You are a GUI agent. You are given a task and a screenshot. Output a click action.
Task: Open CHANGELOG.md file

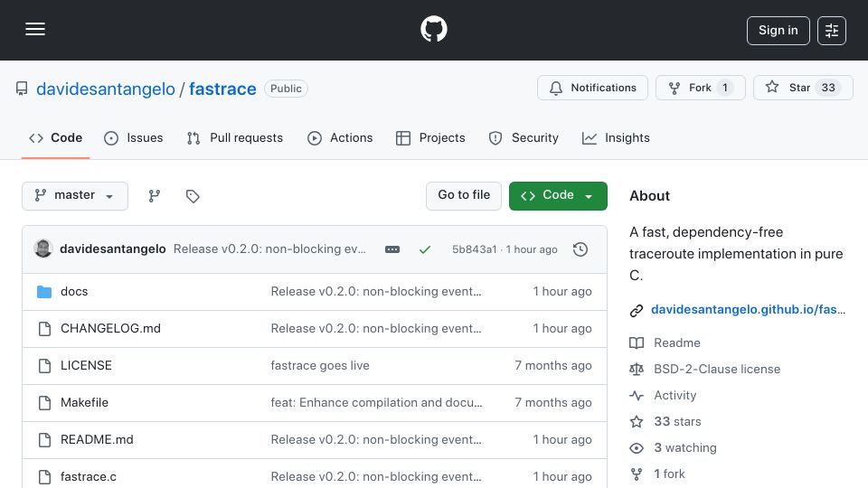click(x=110, y=329)
